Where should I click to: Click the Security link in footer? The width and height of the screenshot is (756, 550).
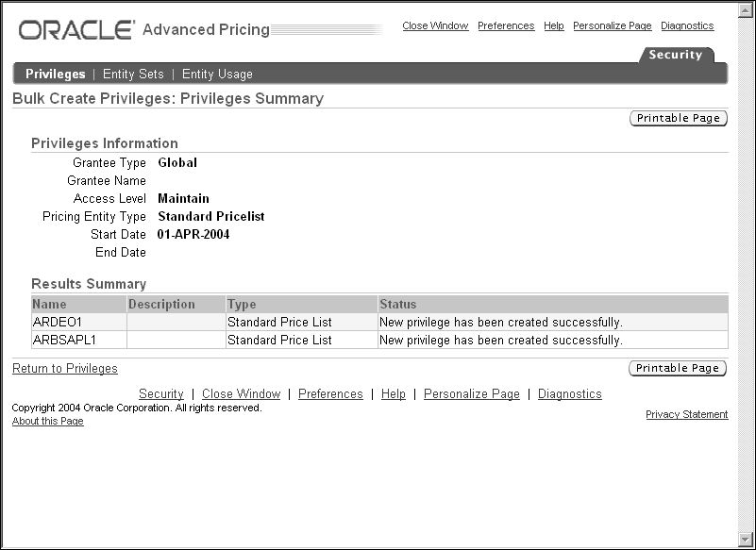(x=161, y=393)
